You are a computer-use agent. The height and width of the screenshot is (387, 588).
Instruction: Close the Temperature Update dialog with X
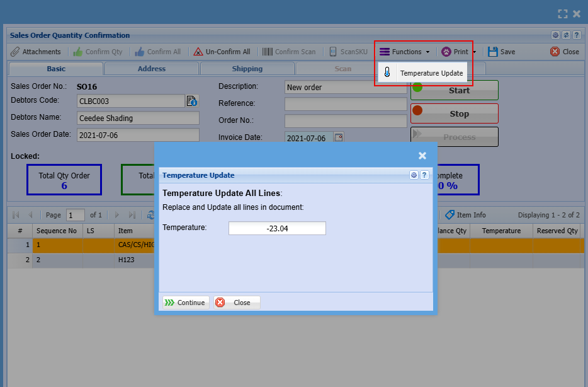[422, 156]
